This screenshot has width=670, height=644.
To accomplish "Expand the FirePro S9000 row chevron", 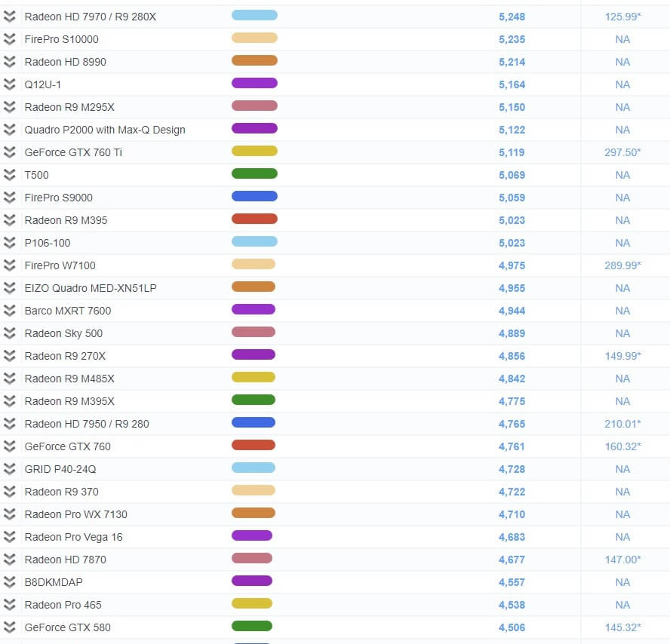I will (9, 198).
